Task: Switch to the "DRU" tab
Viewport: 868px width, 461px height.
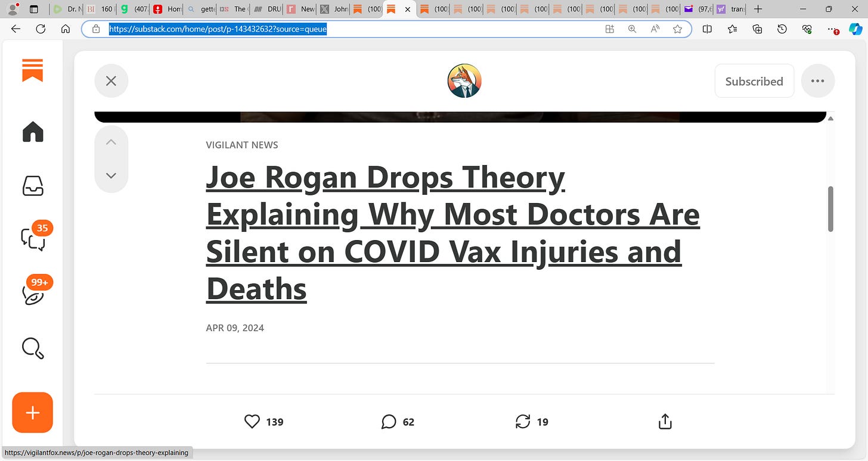Action: click(266, 9)
